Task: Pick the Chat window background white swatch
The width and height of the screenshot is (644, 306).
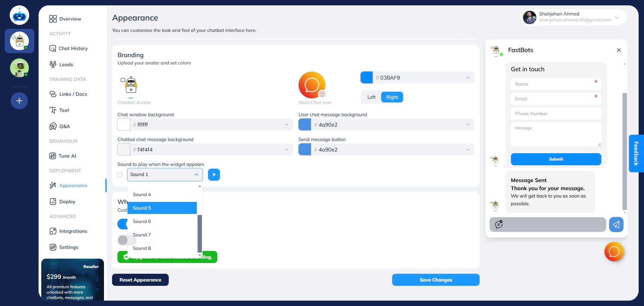Action: 124,125
